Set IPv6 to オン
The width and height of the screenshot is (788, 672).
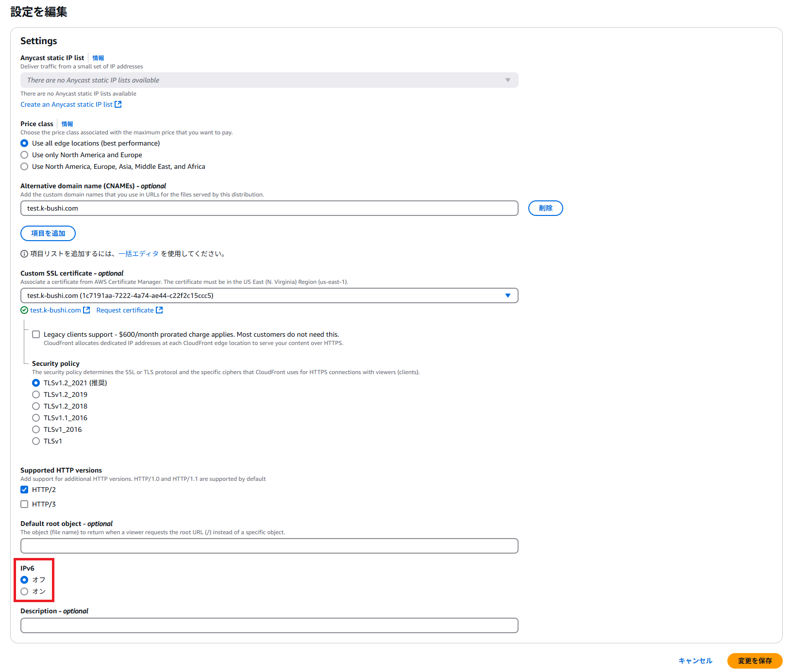24,591
